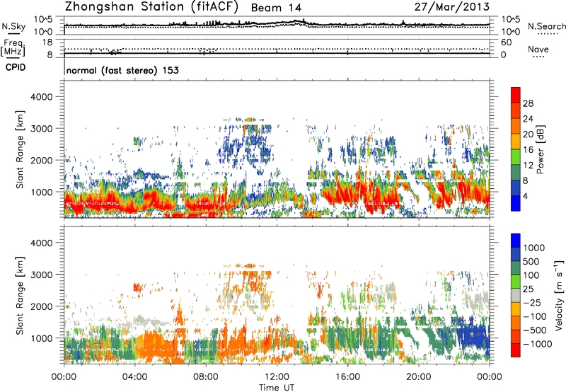Click the 'Velocity [m s-1]' colorbar label
Viewport: 566px width, 392px height.
[x=559, y=294]
